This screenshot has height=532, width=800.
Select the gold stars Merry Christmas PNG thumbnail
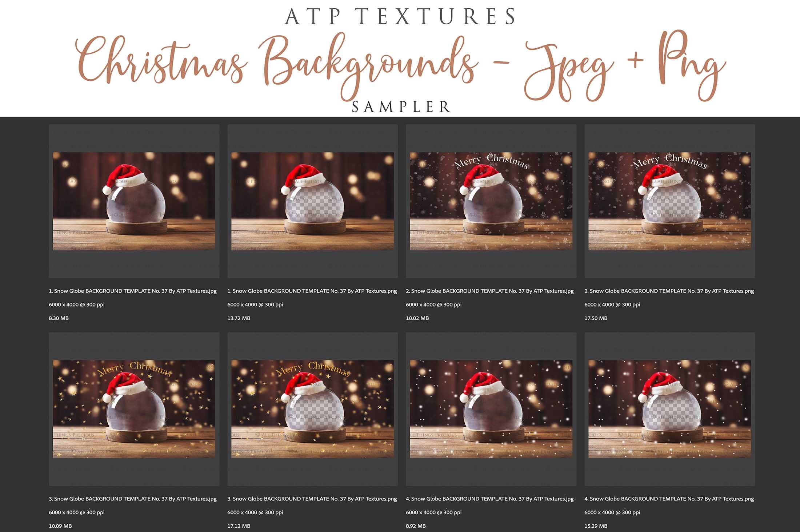312,409
